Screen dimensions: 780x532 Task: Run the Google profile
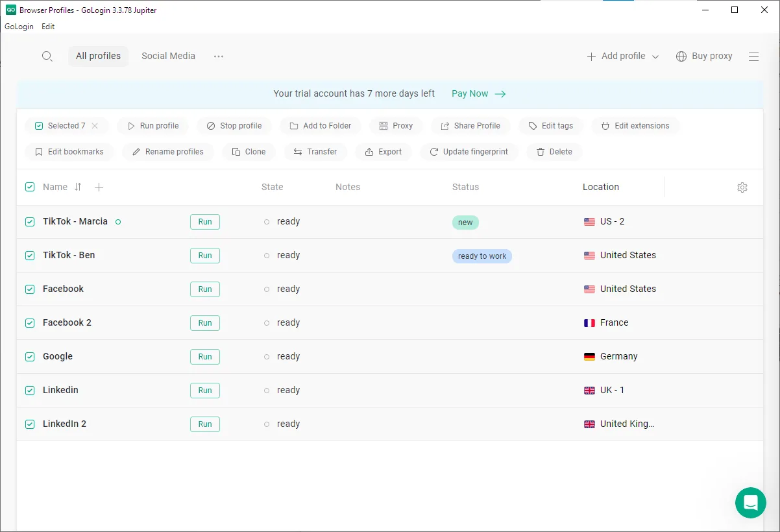[x=205, y=357]
